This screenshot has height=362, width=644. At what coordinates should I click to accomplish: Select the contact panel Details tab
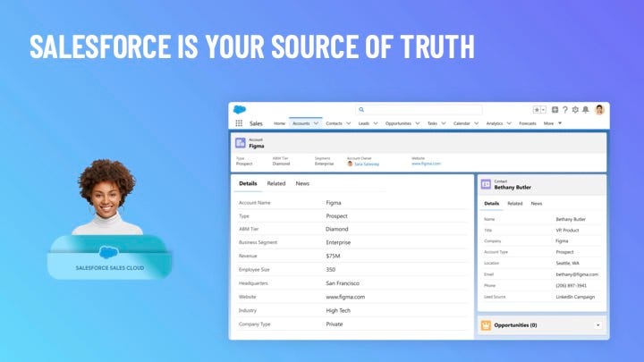(x=492, y=204)
